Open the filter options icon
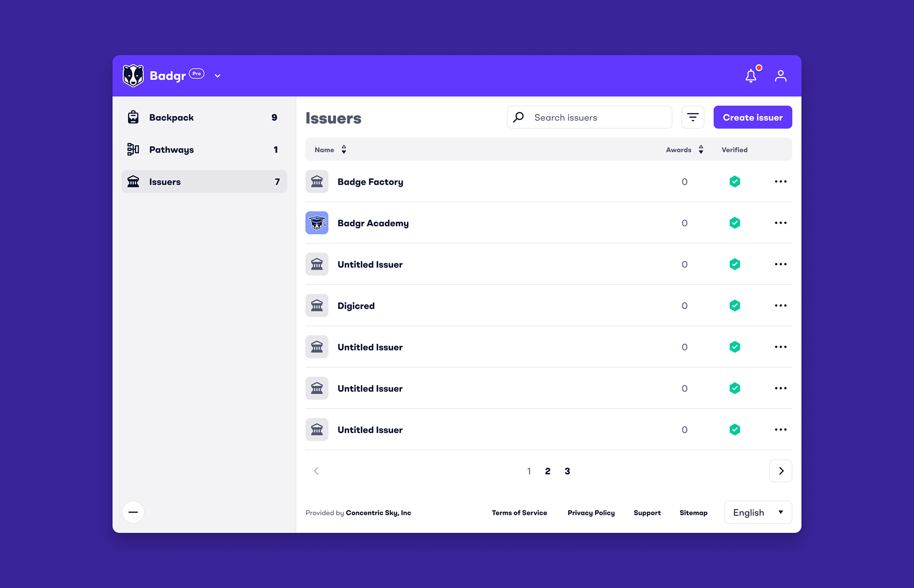The height and width of the screenshot is (588, 914). point(693,117)
